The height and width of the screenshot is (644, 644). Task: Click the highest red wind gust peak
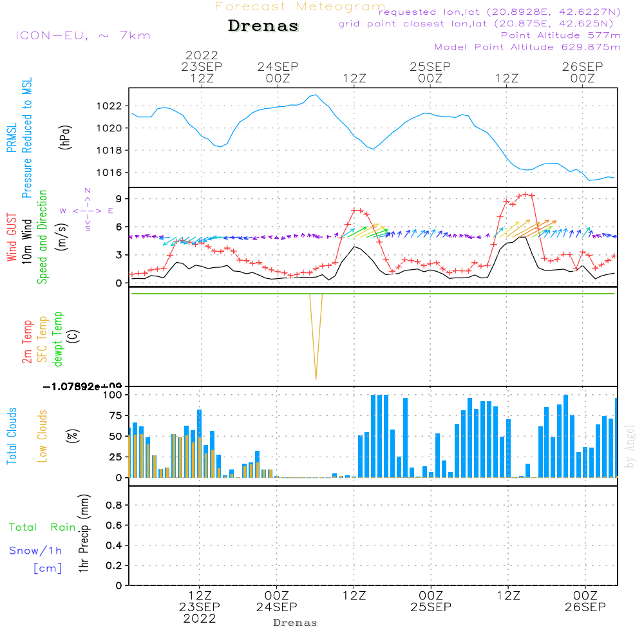coord(526,194)
